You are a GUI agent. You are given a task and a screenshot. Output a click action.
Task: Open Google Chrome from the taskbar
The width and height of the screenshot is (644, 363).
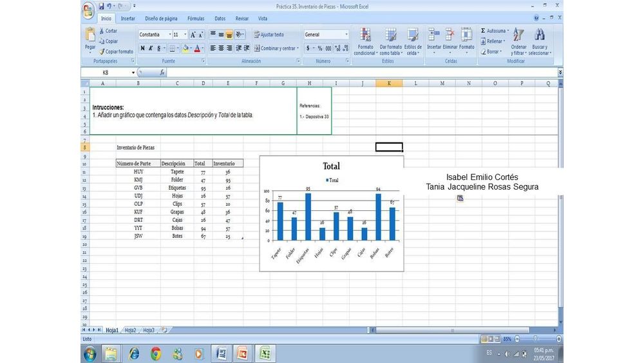tap(156, 353)
